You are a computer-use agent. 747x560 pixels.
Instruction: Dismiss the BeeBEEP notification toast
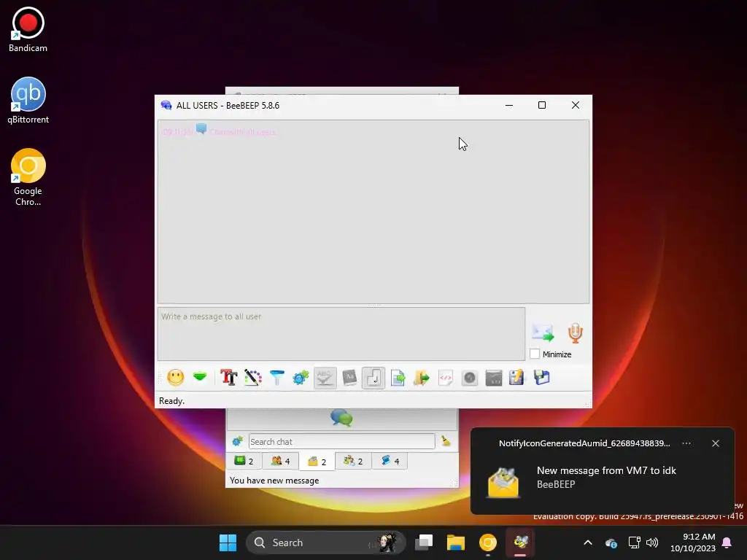point(716,443)
